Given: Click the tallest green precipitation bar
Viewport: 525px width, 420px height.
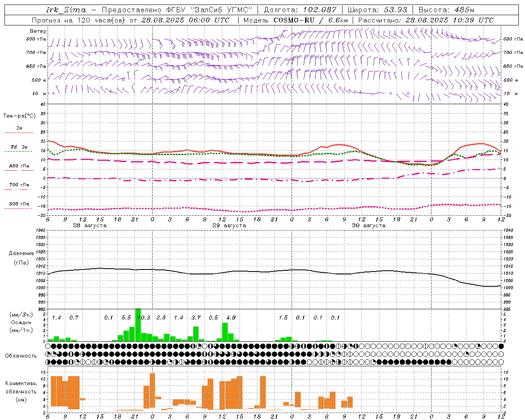Looking at the screenshot, I should coord(138,325).
